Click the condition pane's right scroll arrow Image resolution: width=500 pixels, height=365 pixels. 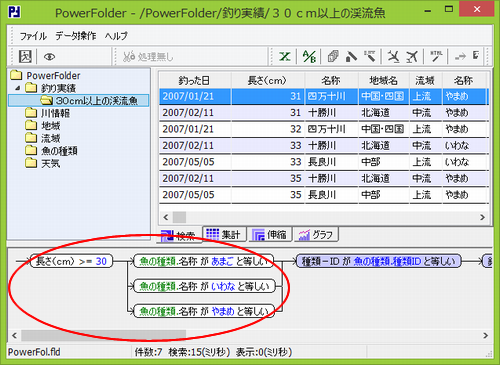coord(485,335)
